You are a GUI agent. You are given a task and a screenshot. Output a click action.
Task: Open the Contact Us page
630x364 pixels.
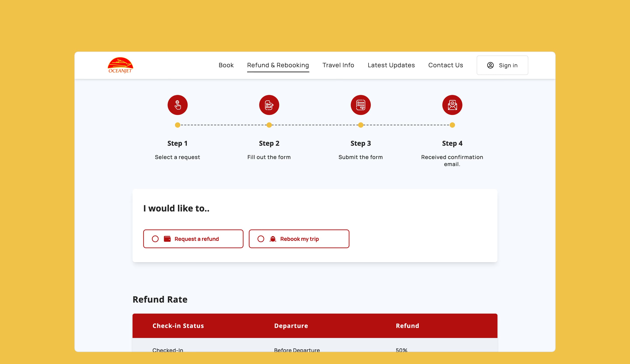point(446,65)
